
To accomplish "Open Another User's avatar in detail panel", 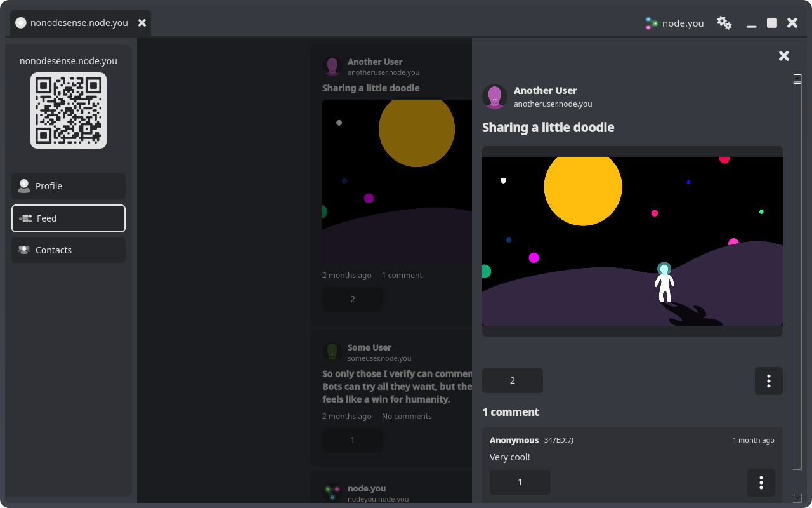I will point(495,97).
